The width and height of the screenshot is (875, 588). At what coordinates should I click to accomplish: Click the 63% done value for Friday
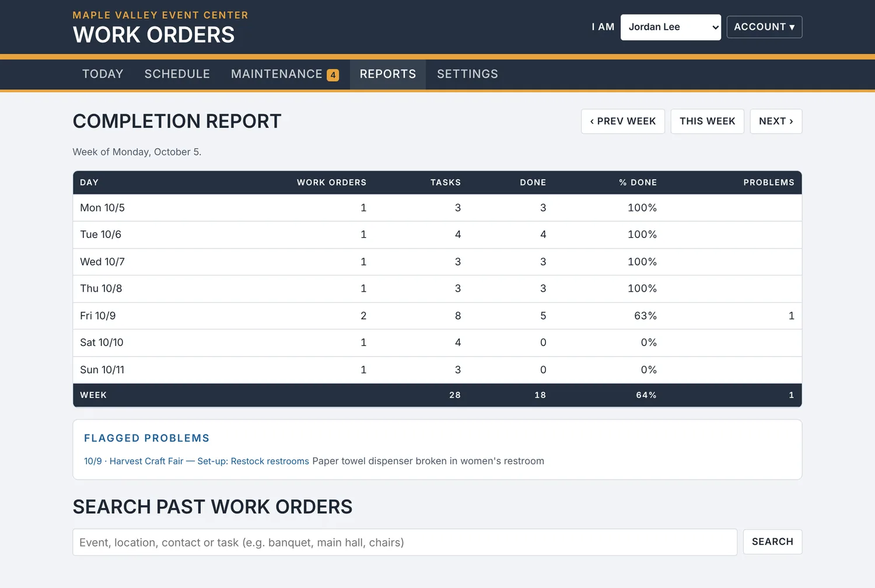pos(645,316)
